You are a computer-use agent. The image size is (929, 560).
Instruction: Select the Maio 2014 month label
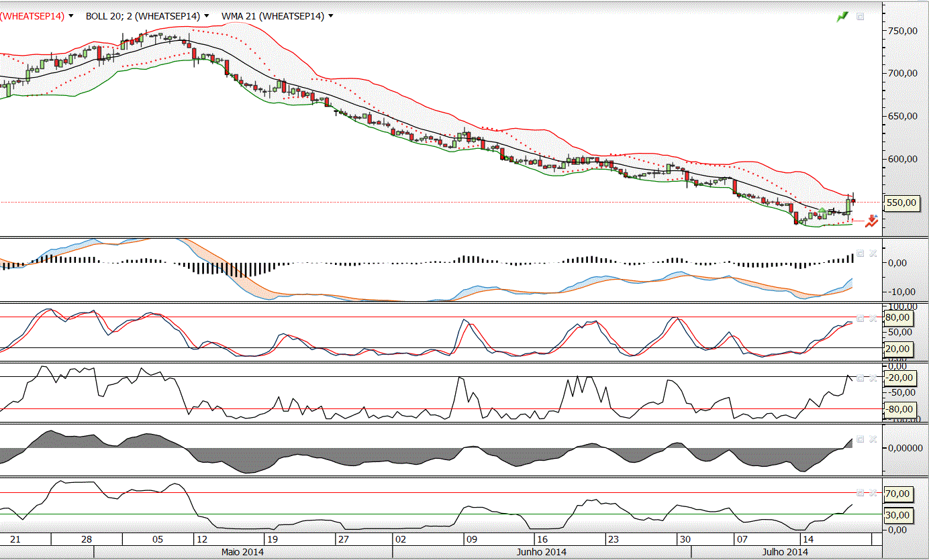click(x=242, y=552)
